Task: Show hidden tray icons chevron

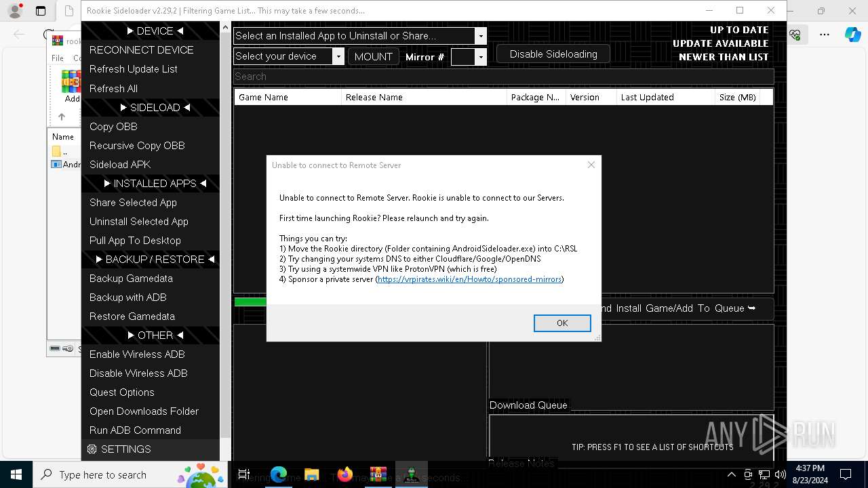Action: pyautogui.click(x=731, y=474)
